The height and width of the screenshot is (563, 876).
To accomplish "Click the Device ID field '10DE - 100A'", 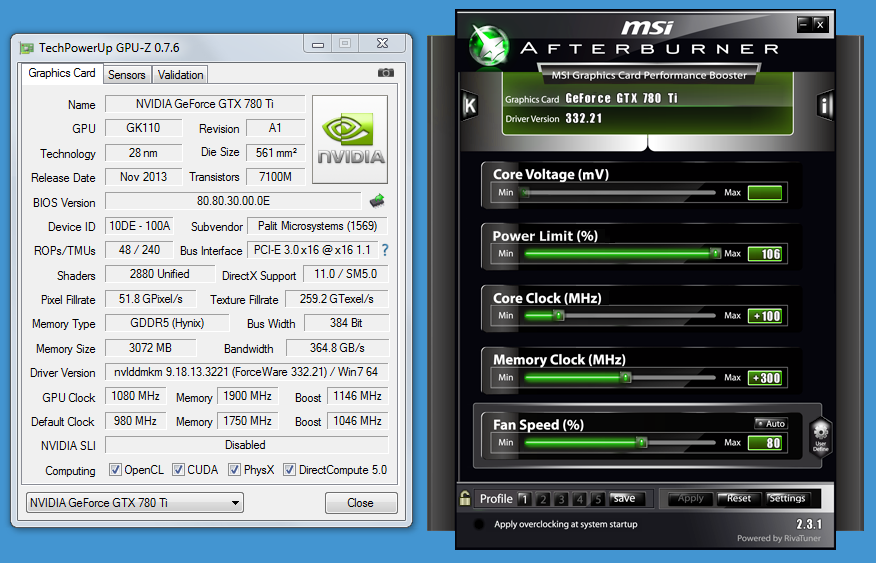I will pyautogui.click(x=140, y=226).
